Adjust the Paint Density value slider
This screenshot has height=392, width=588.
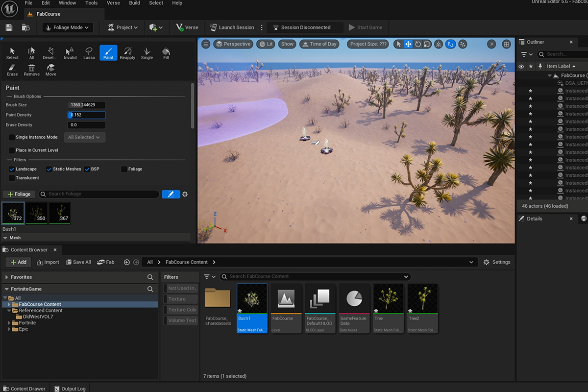tap(86, 115)
